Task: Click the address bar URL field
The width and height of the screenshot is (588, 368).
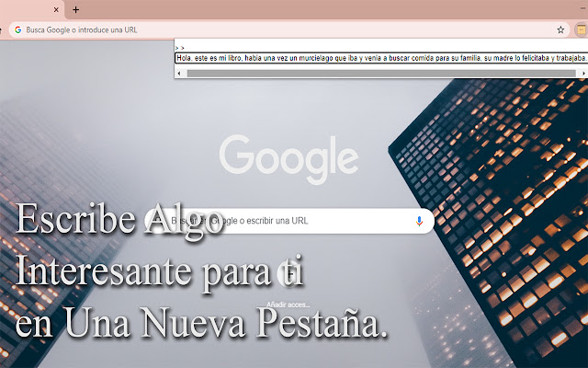Action: [x=288, y=30]
